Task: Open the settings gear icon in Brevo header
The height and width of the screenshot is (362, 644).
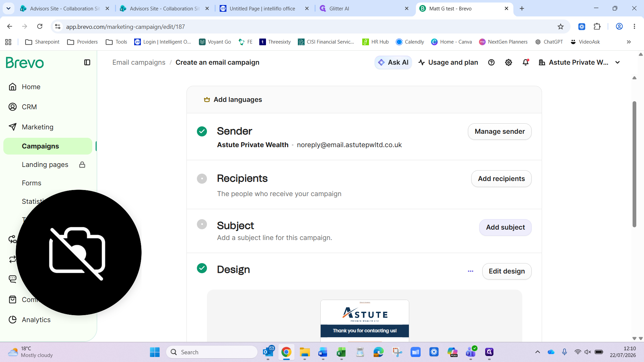Action: click(x=508, y=62)
